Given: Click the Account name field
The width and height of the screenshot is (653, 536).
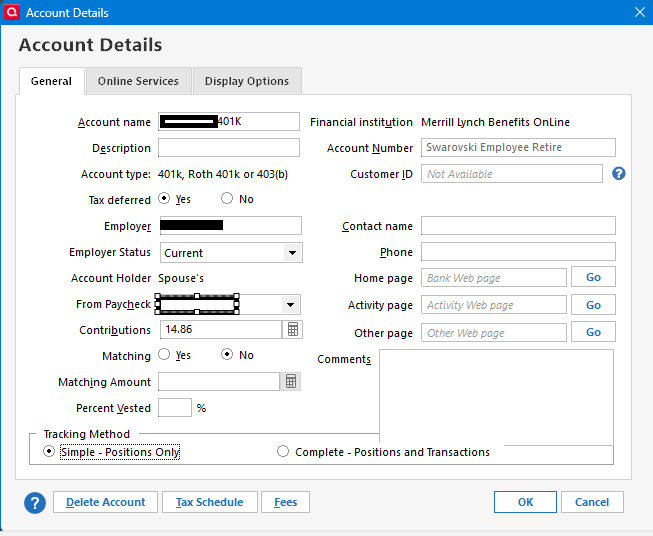Looking at the screenshot, I should point(229,122).
